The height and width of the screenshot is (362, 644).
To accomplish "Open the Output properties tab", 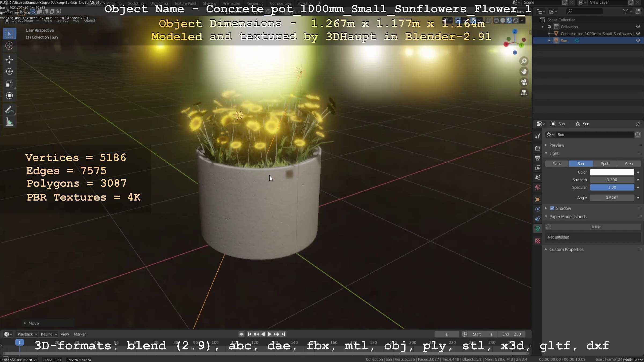I will click(537, 158).
